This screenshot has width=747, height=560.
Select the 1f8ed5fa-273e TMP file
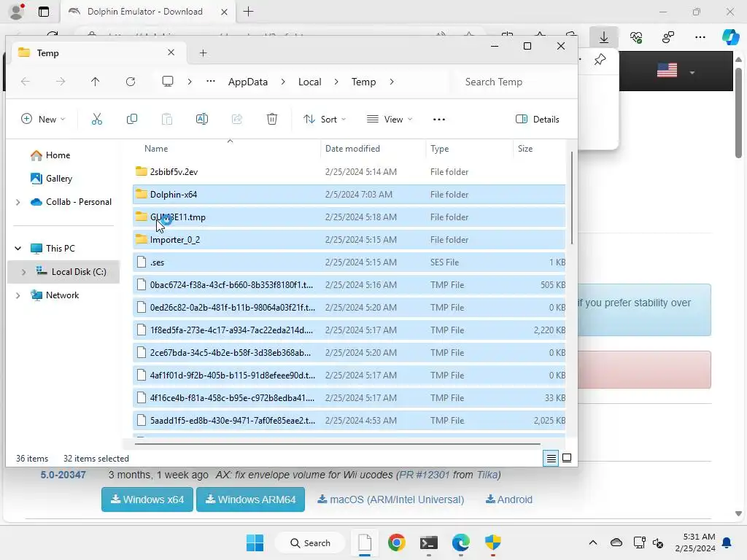tap(349, 330)
